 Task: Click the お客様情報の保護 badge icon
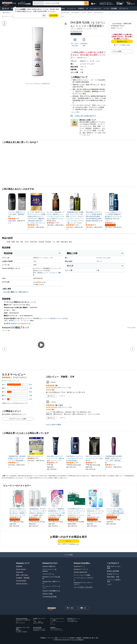[84, 40]
